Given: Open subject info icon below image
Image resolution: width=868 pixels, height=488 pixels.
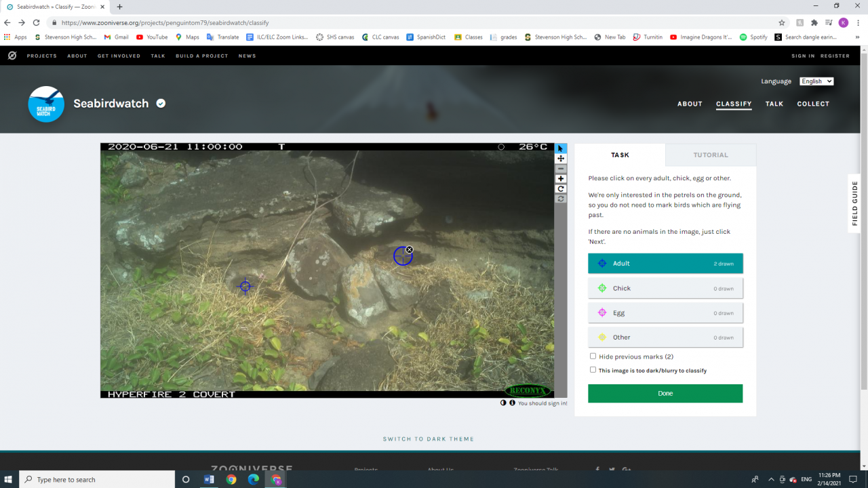Looking at the screenshot, I should point(512,403).
